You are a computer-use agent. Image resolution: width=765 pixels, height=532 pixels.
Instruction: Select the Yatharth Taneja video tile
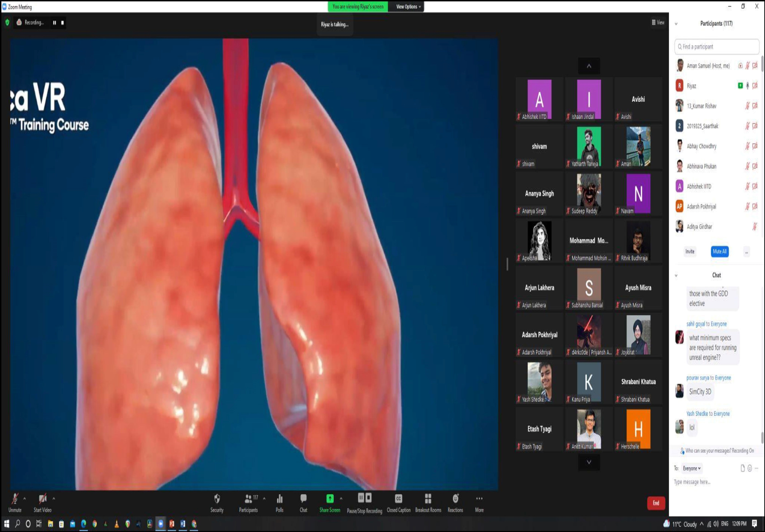tap(589, 147)
